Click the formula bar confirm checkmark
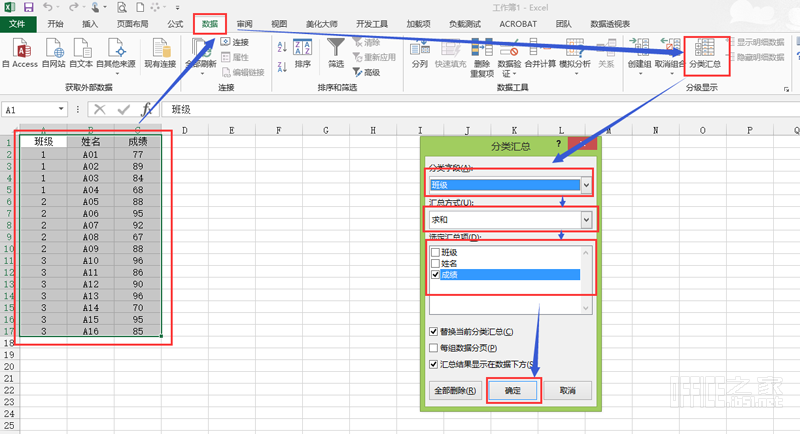 click(x=123, y=109)
